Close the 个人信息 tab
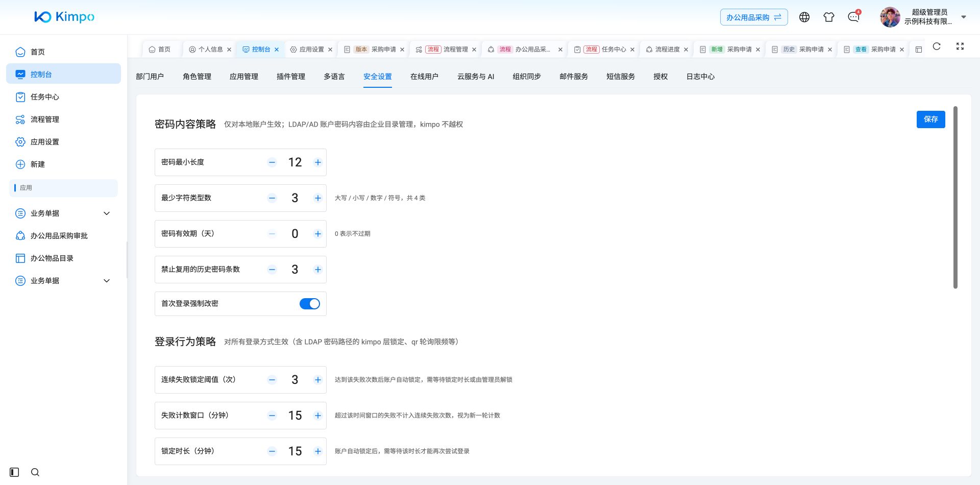Screen dimensions: 980x485 [229, 50]
